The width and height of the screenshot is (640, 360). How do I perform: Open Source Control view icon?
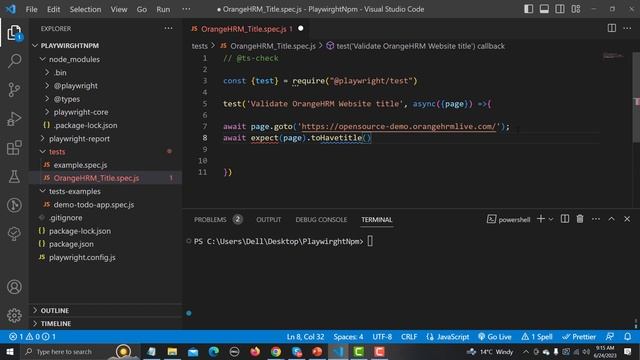tap(14, 89)
